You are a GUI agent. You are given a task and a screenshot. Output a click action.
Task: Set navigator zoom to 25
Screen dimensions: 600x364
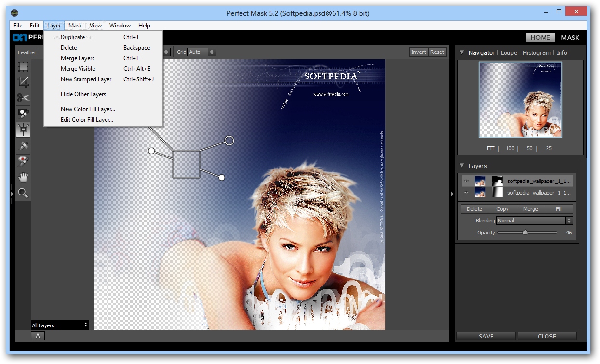point(549,148)
